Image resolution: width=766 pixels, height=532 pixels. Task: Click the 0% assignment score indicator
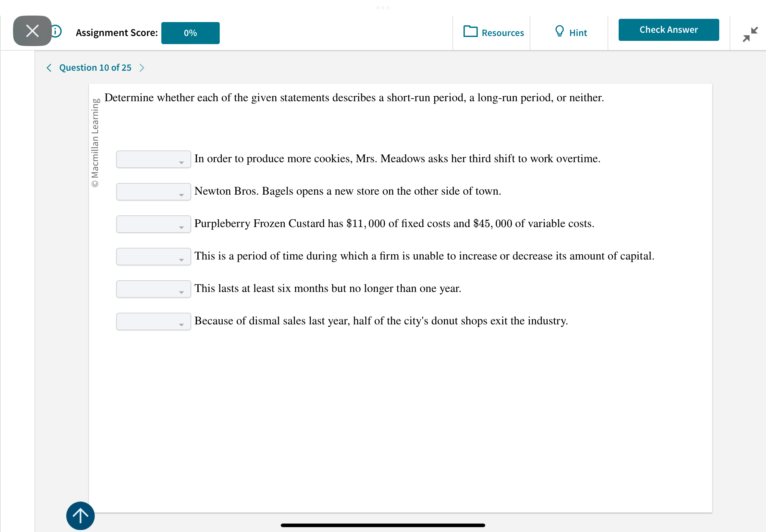tap(190, 33)
